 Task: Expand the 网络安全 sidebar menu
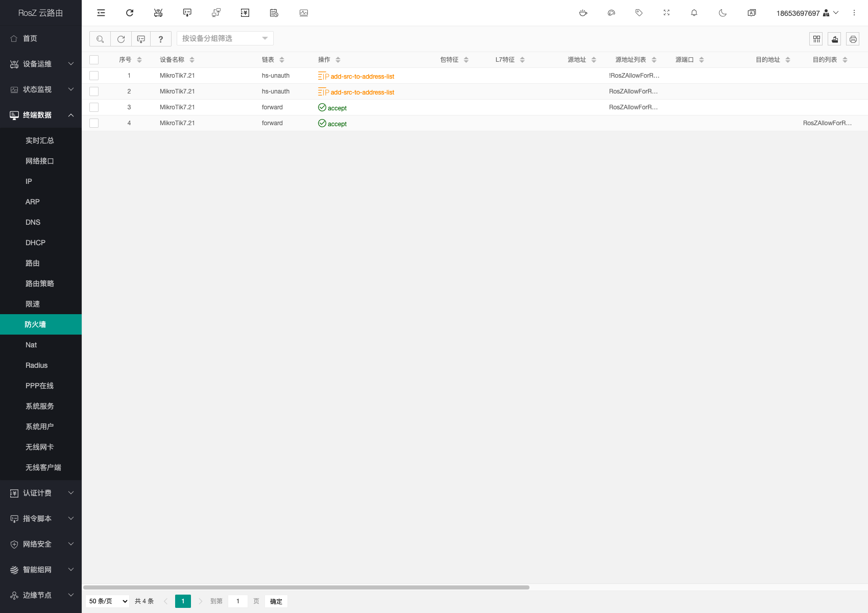[x=41, y=544]
